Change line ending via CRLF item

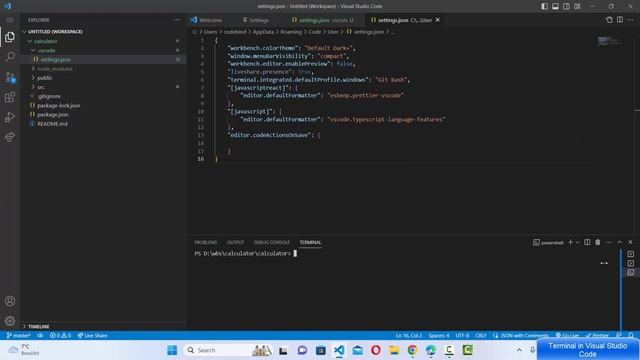481,336
